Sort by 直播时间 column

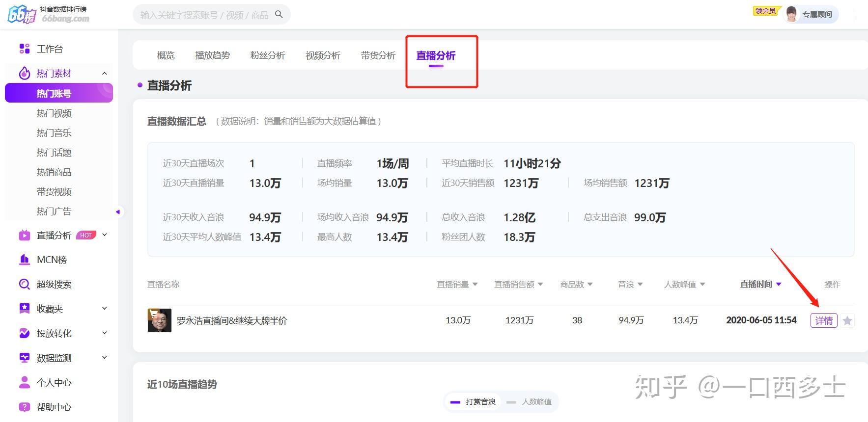tap(761, 285)
